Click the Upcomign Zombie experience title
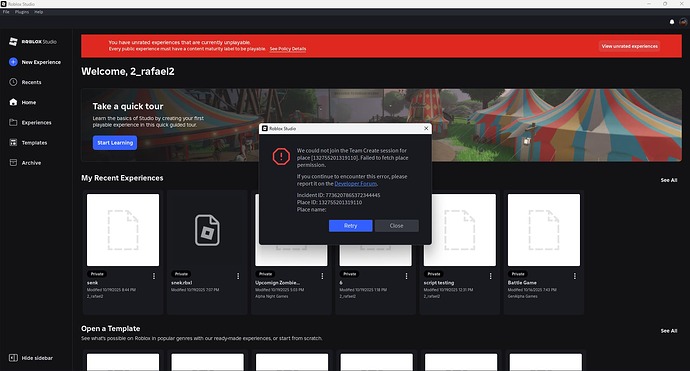 (277, 283)
